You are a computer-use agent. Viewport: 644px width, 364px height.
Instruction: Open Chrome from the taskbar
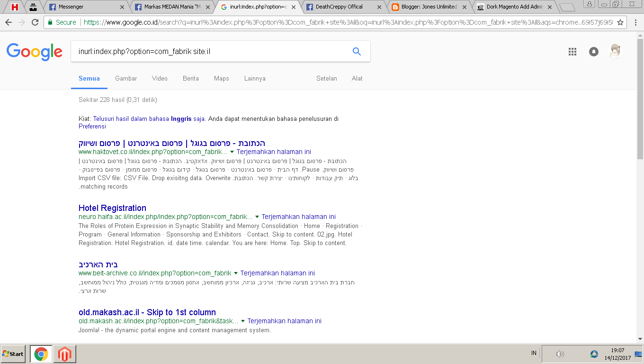41,354
